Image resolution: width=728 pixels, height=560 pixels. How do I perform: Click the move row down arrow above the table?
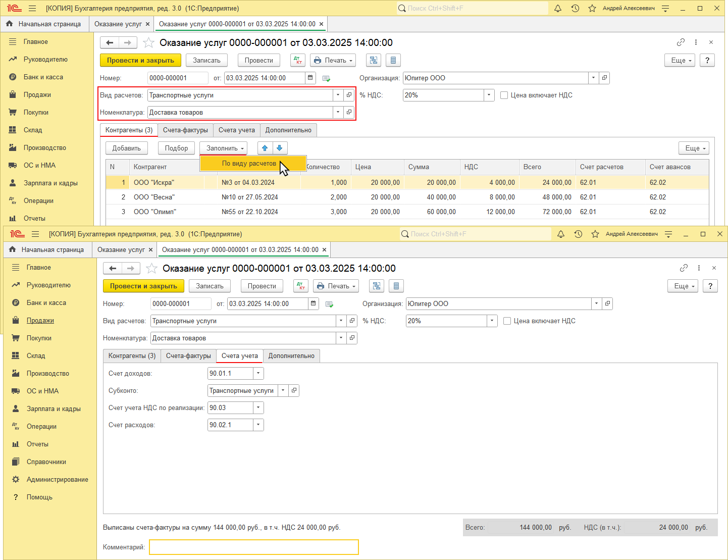(x=280, y=148)
